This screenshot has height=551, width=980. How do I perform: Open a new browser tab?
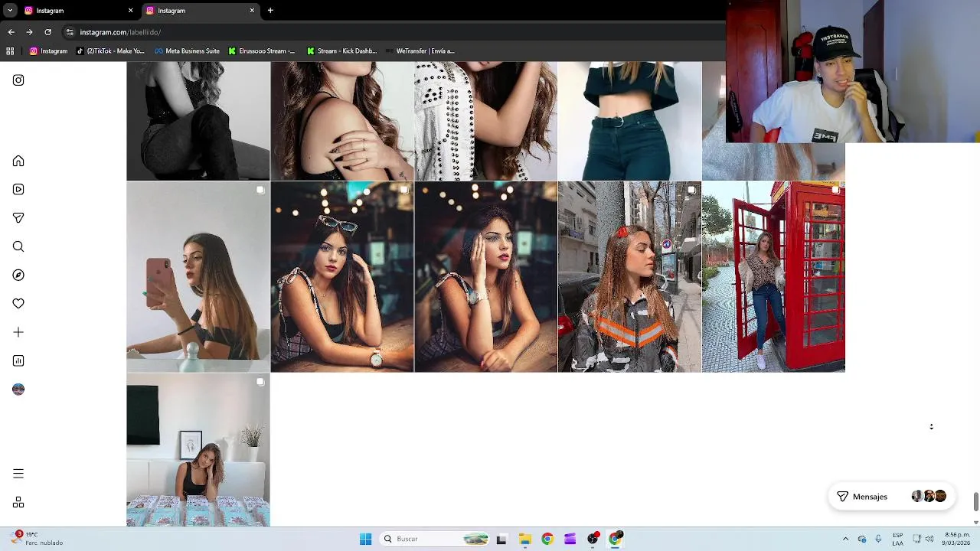coord(270,11)
